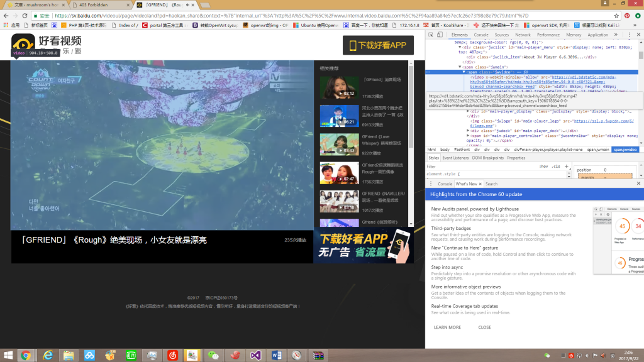The height and width of the screenshot is (362, 644).
Task: Expand the main-player_display div node
Action: tap(468, 111)
